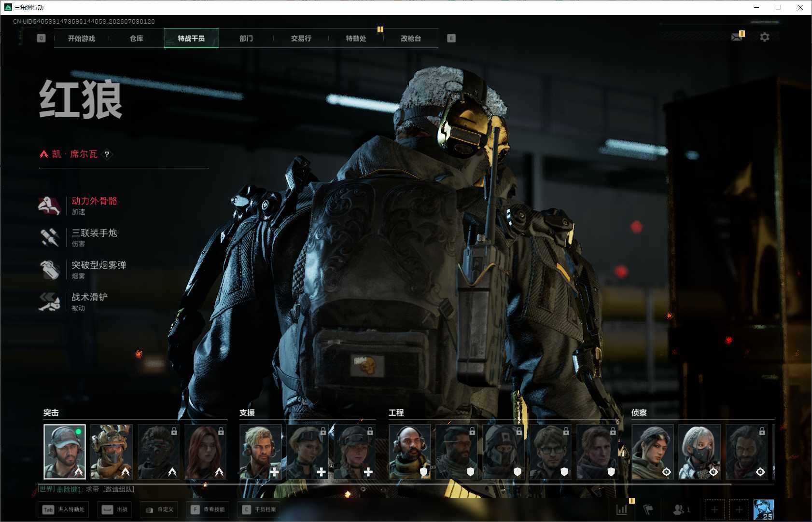Open the player avatar showing level 25

point(764,509)
